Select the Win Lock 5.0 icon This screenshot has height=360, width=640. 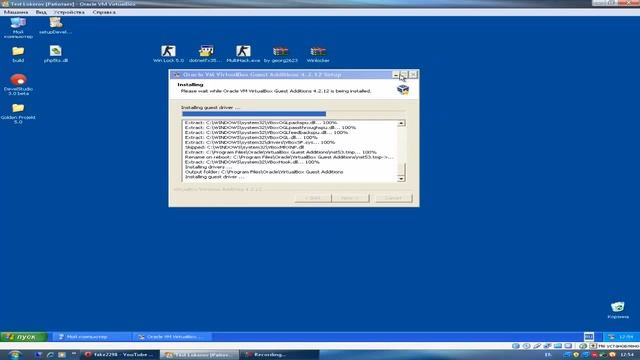point(168,54)
